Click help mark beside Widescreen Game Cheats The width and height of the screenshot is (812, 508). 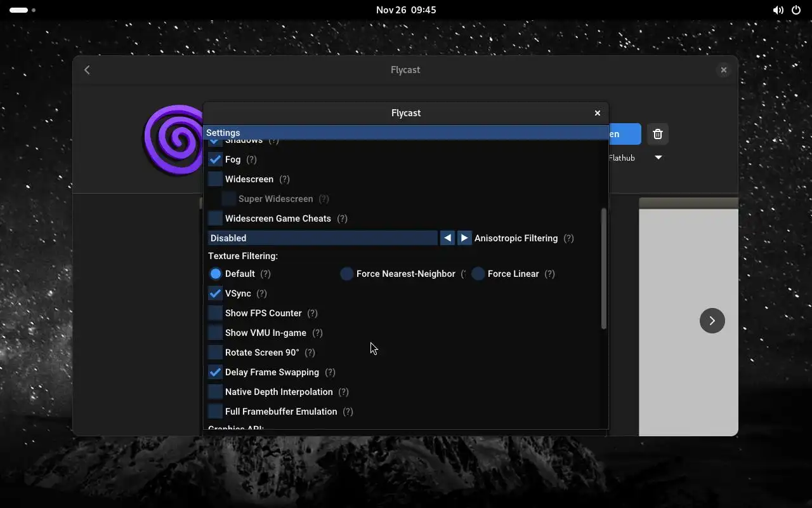point(343,218)
